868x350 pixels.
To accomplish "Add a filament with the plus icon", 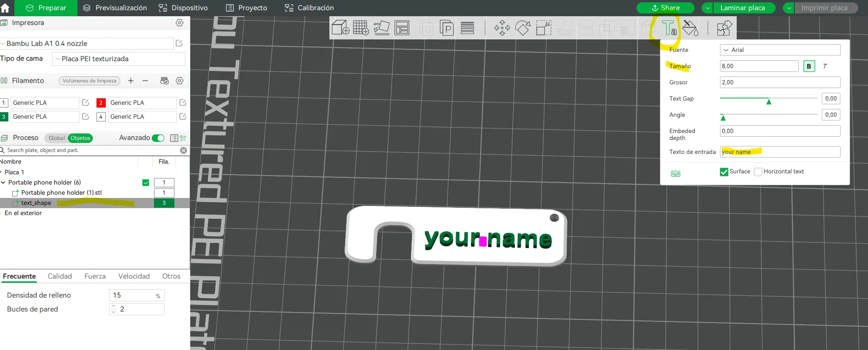I will pos(131,81).
